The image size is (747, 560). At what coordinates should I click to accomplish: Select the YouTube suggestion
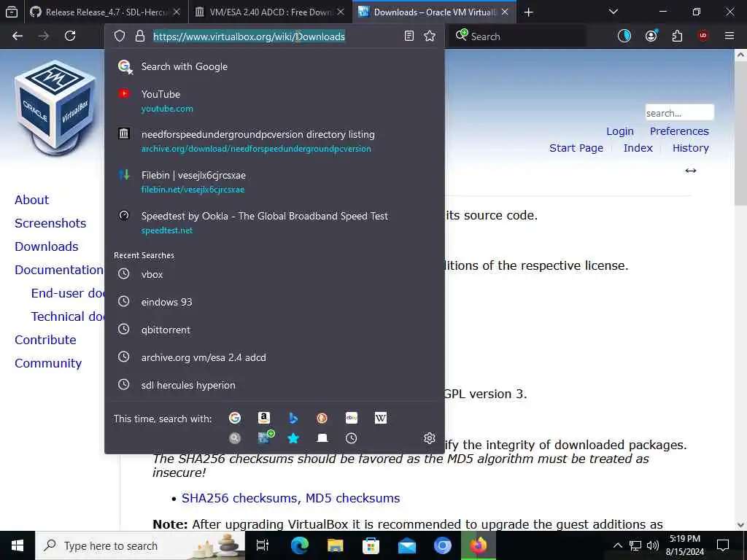[x=274, y=101]
